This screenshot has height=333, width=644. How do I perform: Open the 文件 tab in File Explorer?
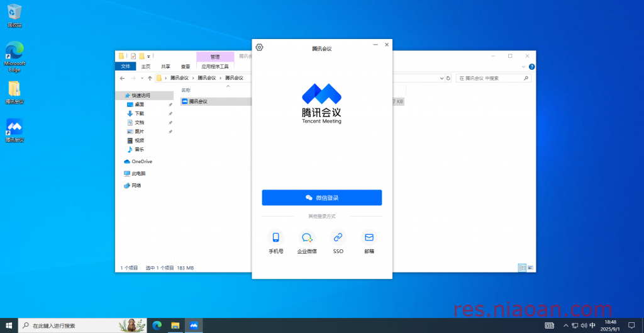[126, 66]
